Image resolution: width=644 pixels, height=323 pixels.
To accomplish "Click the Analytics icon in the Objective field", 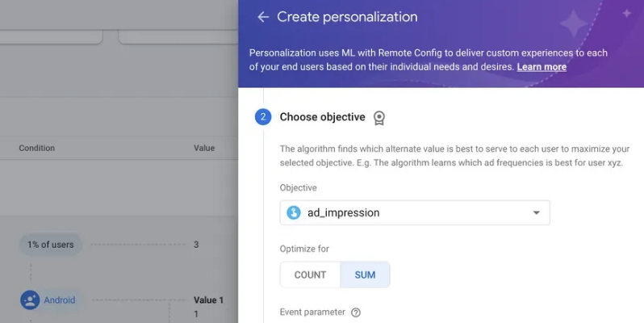I will click(293, 212).
